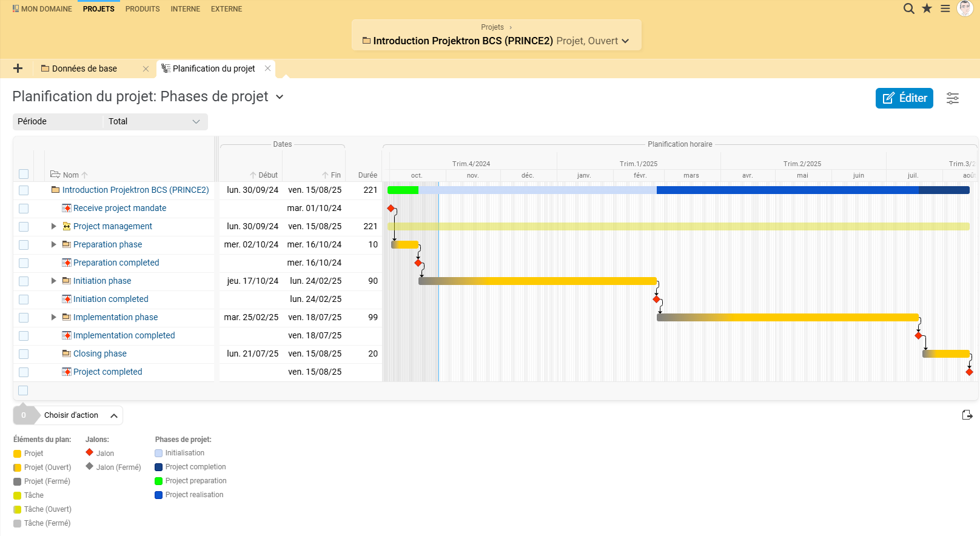Add a new tab with plus icon
Viewport: 980px width, 536px height.
18,69
